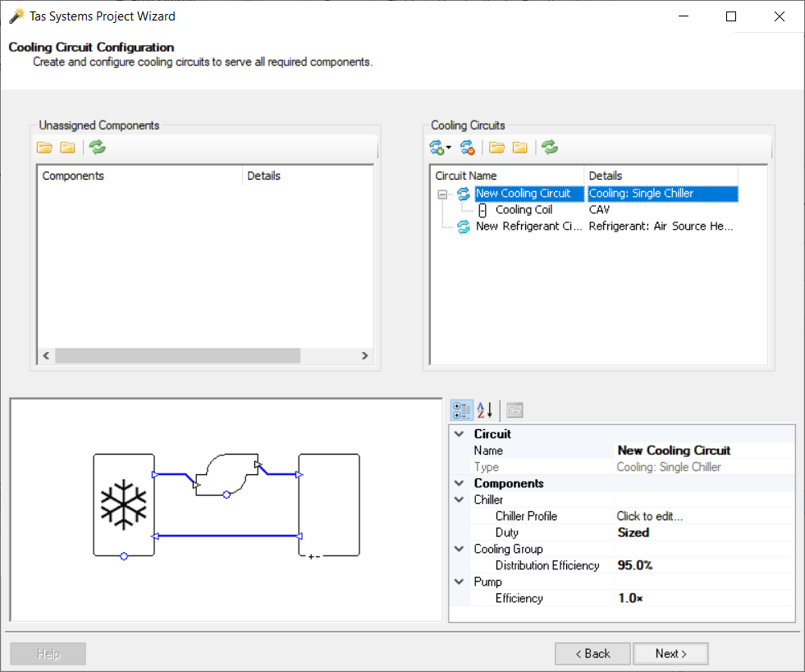The width and height of the screenshot is (805, 672).
Task: Click the Cooling Coil component icon
Action: [x=483, y=210]
